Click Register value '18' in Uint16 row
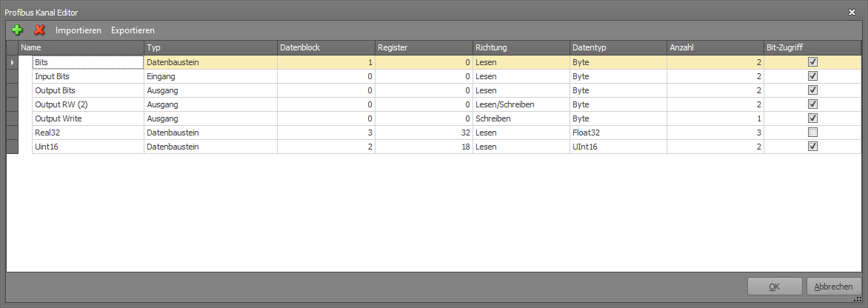Image resolution: width=868 pixels, height=308 pixels. click(x=424, y=147)
